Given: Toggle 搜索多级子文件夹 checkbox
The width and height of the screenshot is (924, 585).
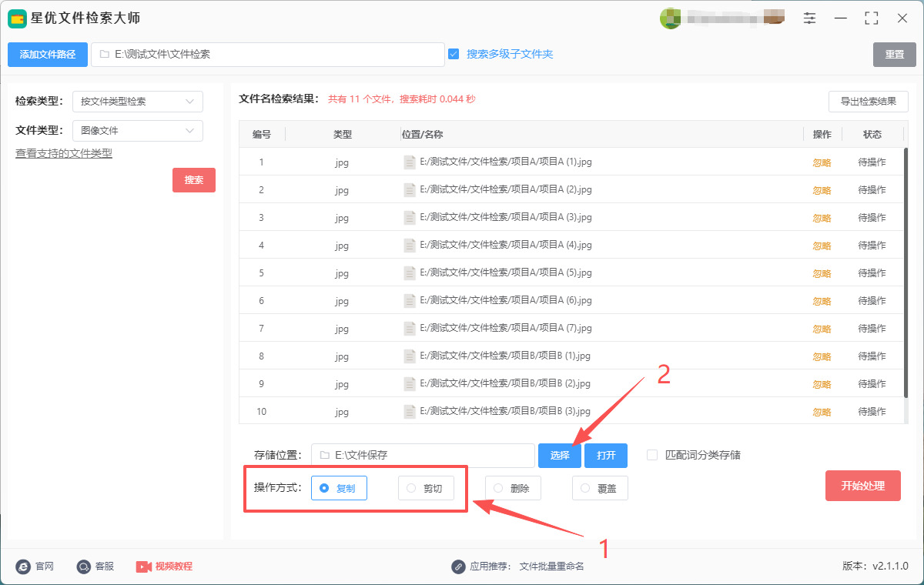Looking at the screenshot, I should click(x=454, y=54).
